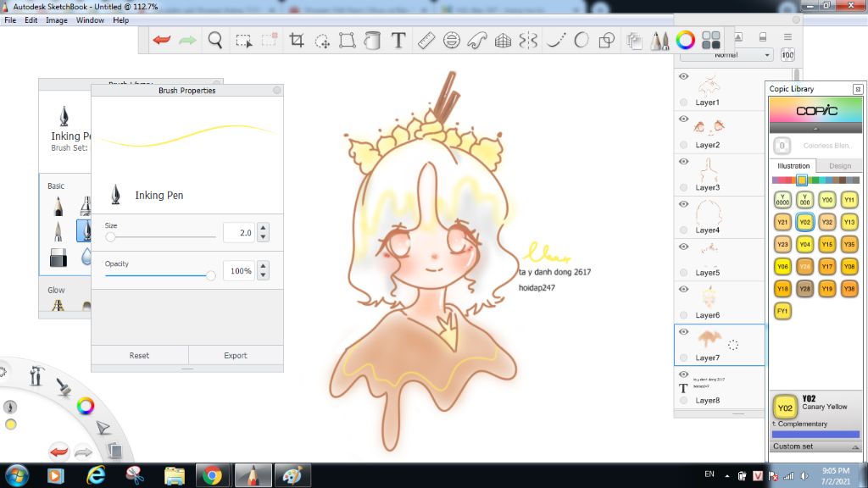
Task: Enable the Ruler guide tool
Action: pyautogui.click(x=426, y=40)
